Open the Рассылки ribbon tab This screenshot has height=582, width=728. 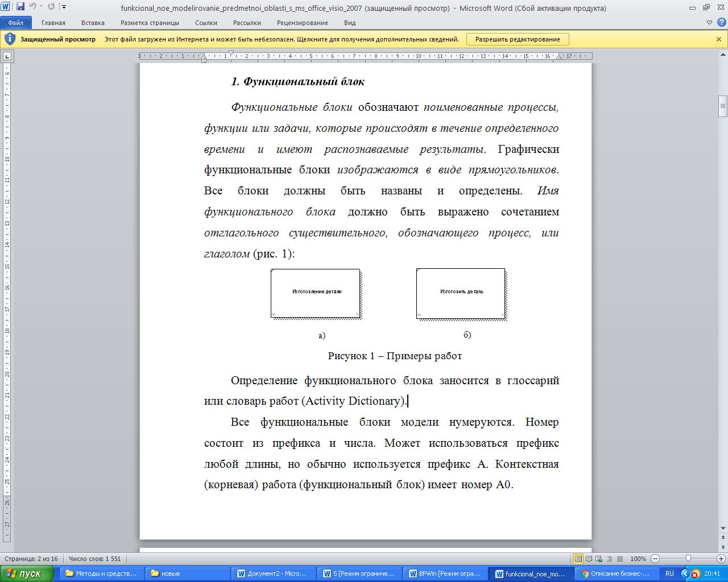(247, 23)
